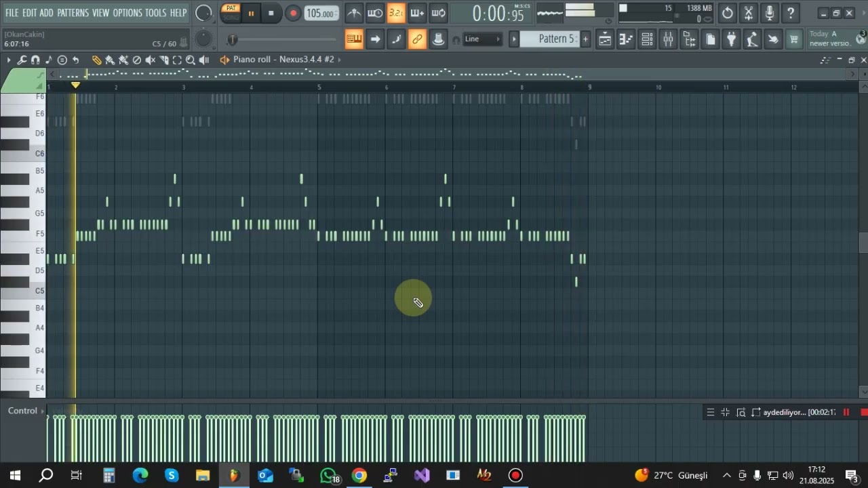Image resolution: width=868 pixels, height=488 pixels.
Task: Open FL Studio from the taskbar
Action: pos(234,475)
